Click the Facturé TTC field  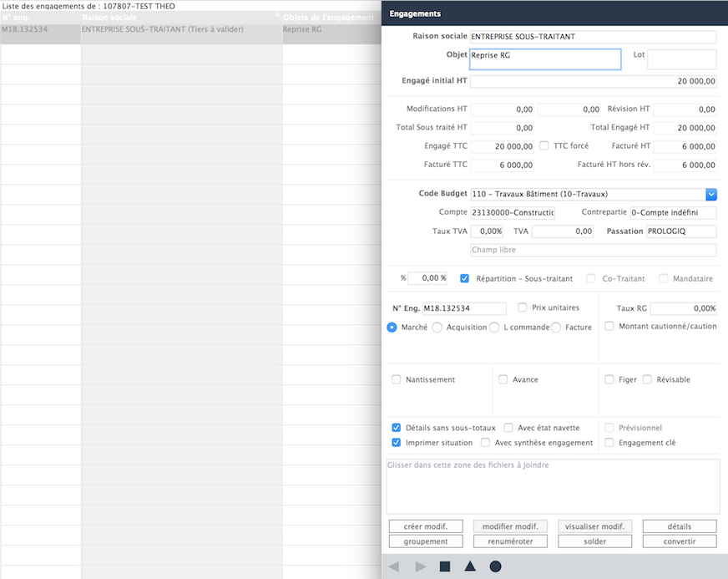tap(502, 165)
